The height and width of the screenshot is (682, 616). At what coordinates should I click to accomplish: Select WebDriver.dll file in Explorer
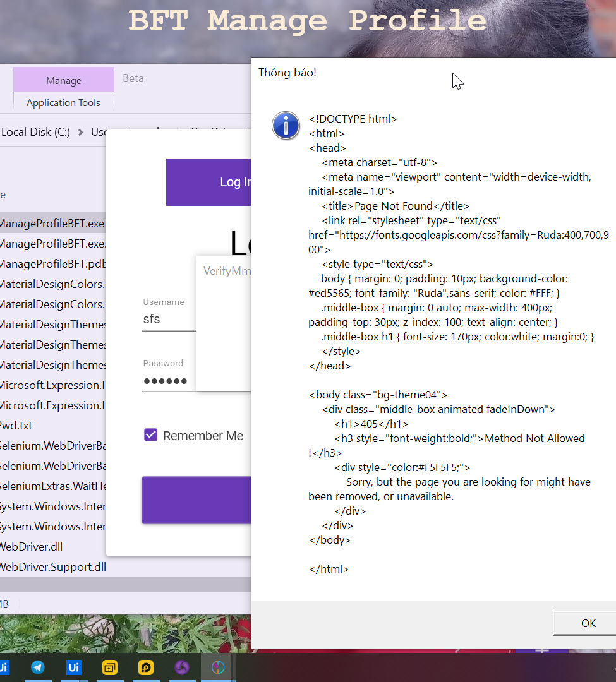click(x=32, y=547)
